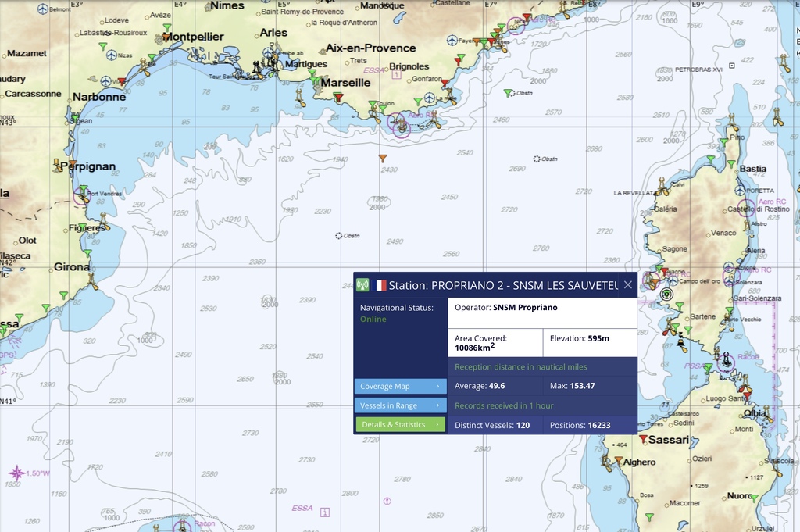The image size is (800, 532).
Task: Click the PORETTA airport icon near Bastia
Action: (x=741, y=191)
